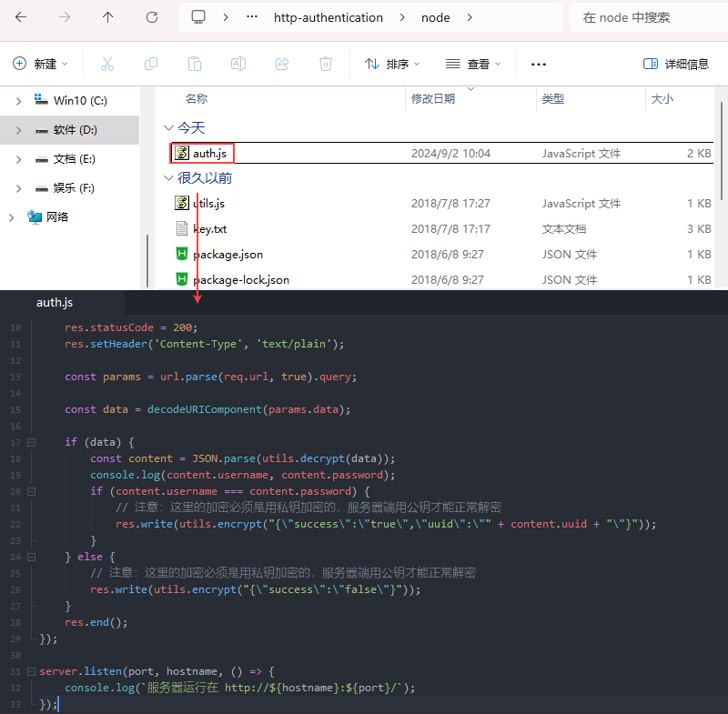Click the navigation pane scrollbar

(x=147, y=260)
